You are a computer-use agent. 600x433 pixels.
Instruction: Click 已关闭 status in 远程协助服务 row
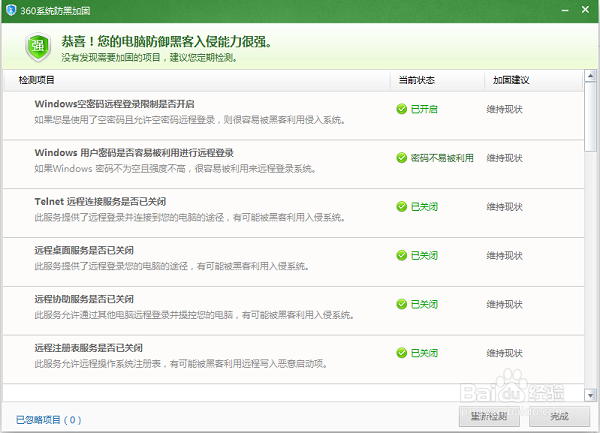click(424, 304)
